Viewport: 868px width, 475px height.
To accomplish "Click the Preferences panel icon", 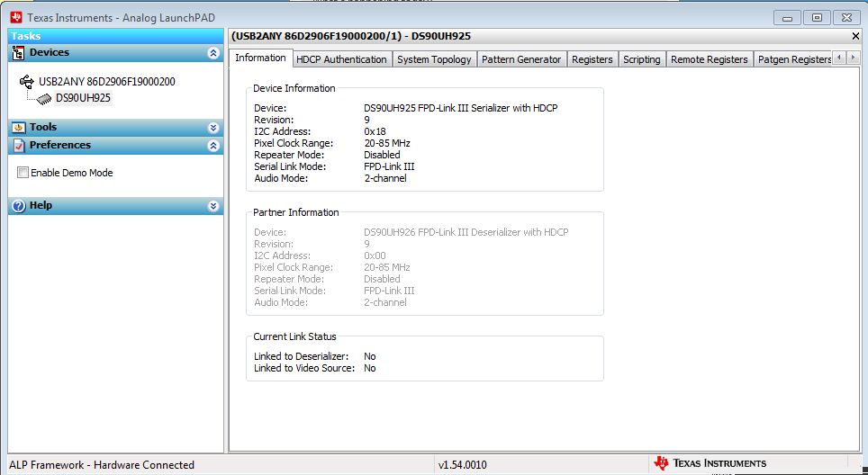I will click(18, 146).
